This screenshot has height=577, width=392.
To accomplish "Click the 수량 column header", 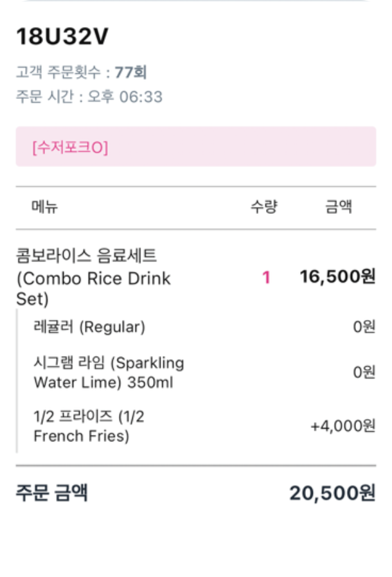I will pyautogui.click(x=263, y=207).
